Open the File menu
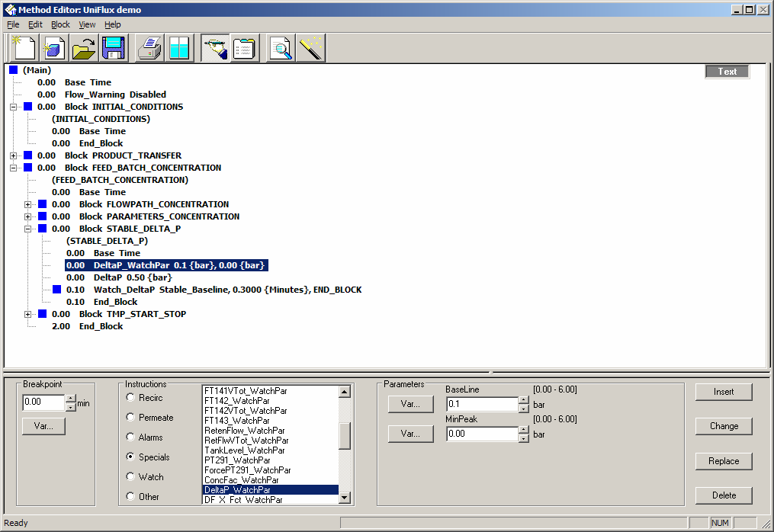The height and width of the screenshot is (532, 774). point(13,24)
